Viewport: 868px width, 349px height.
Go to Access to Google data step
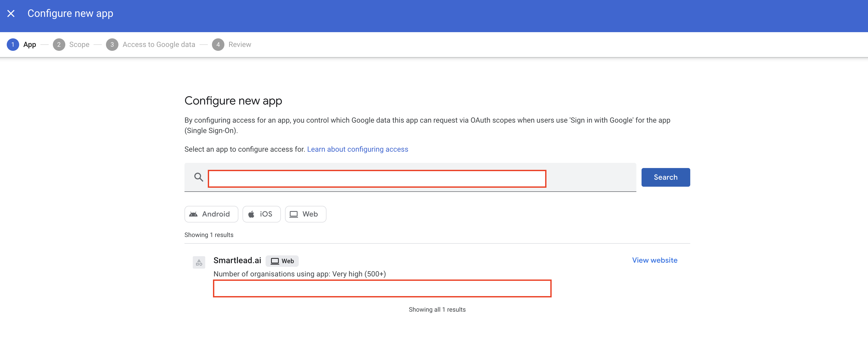pos(159,45)
